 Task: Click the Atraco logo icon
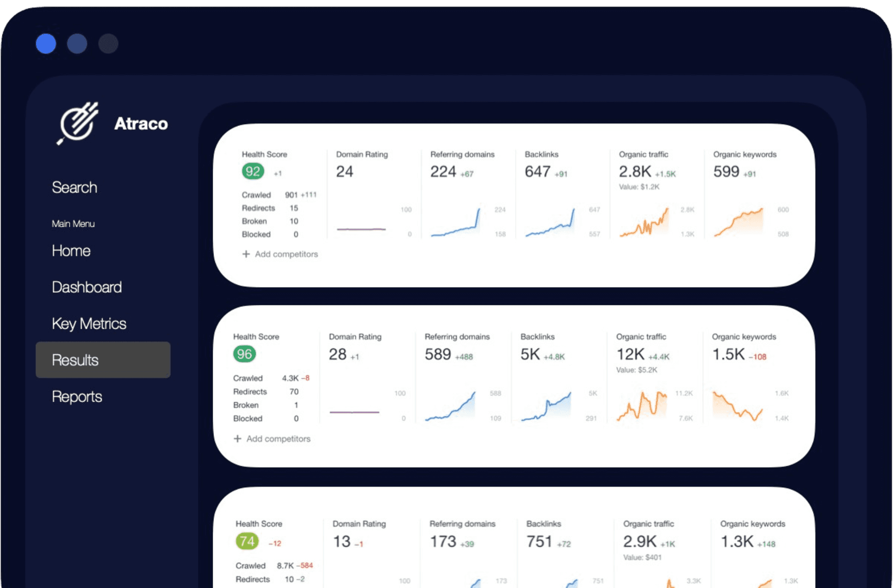coord(77,123)
